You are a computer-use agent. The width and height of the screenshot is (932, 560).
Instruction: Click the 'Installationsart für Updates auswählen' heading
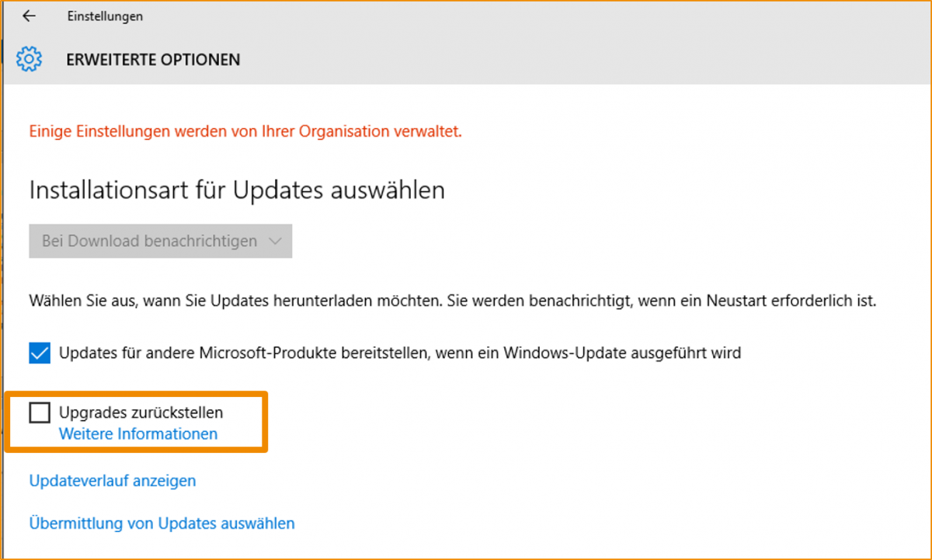(237, 190)
